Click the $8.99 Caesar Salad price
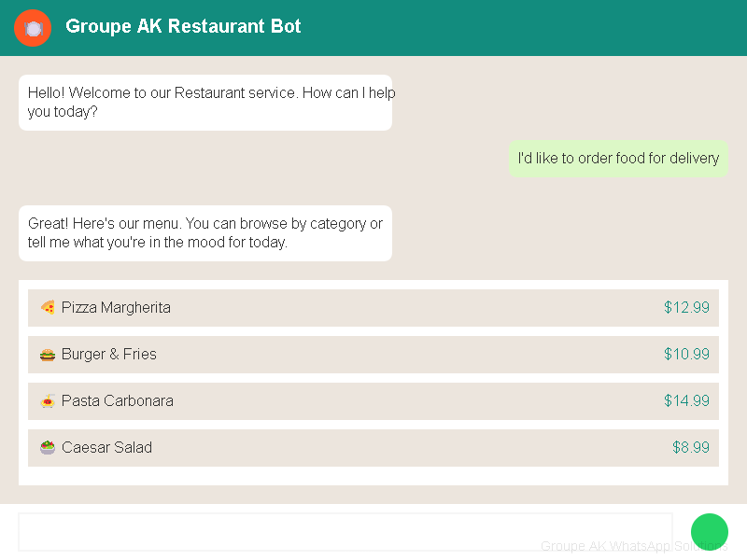 [691, 447]
